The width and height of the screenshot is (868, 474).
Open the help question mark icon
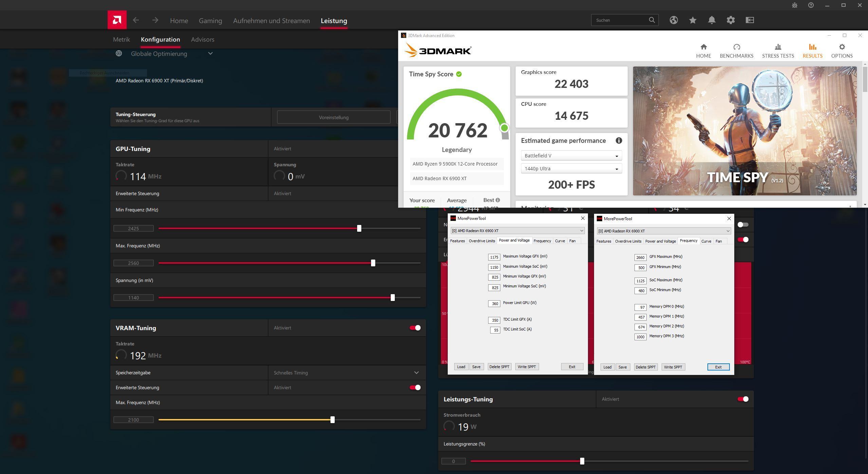pos(811,5)
